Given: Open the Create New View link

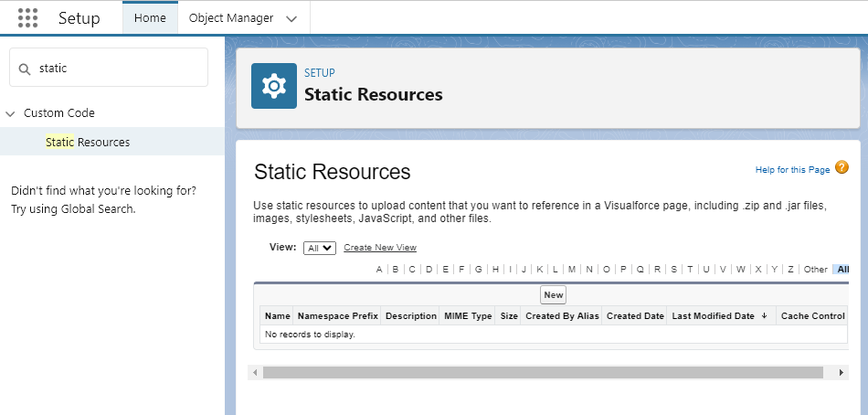Looking at the screenshot, I should (380, 248).
